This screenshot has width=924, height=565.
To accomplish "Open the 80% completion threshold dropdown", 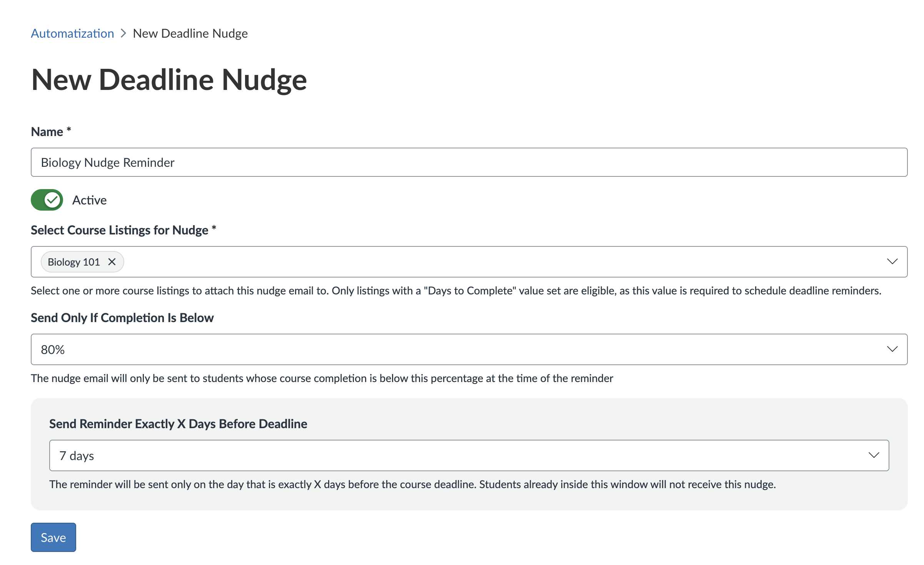I will click(x=462, y=349).
